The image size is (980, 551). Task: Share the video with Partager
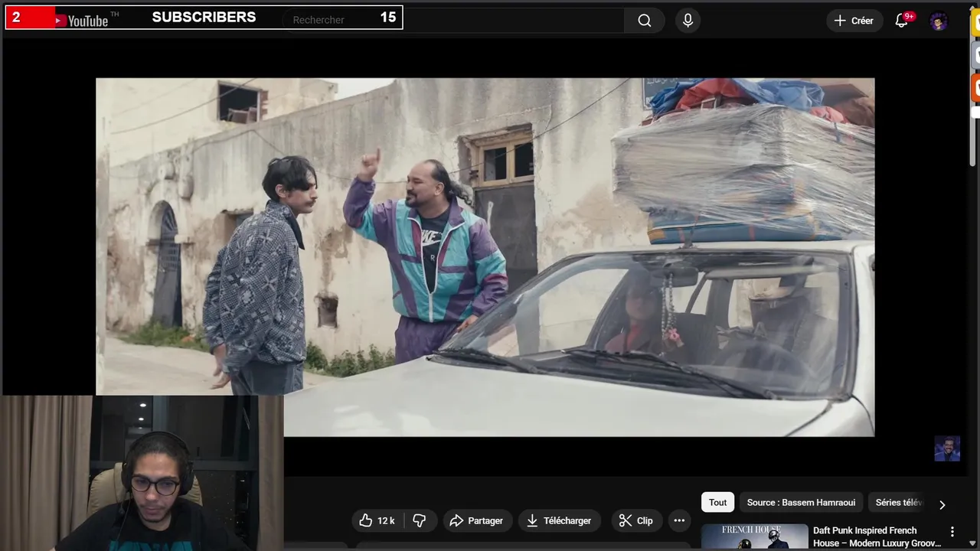pos(477,520)
